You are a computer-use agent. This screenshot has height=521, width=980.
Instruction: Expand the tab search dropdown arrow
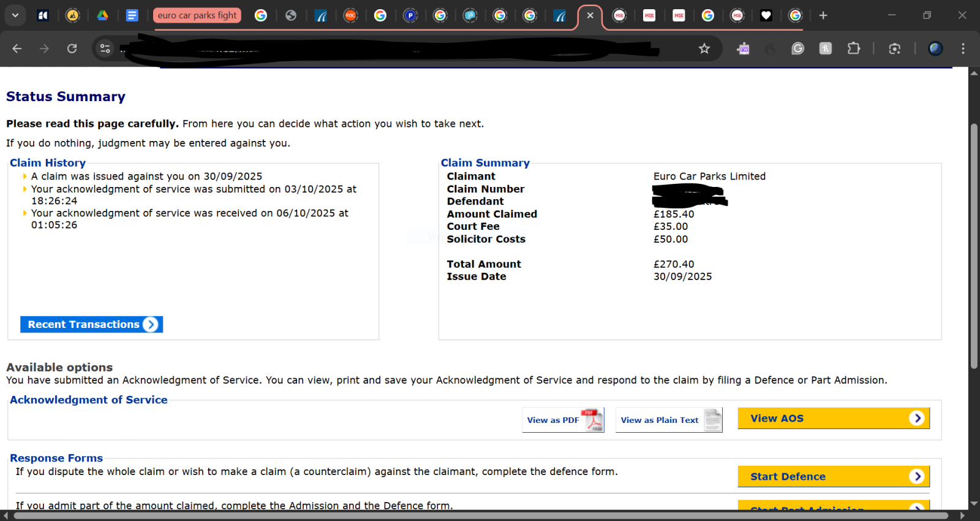tap(15, 15)
